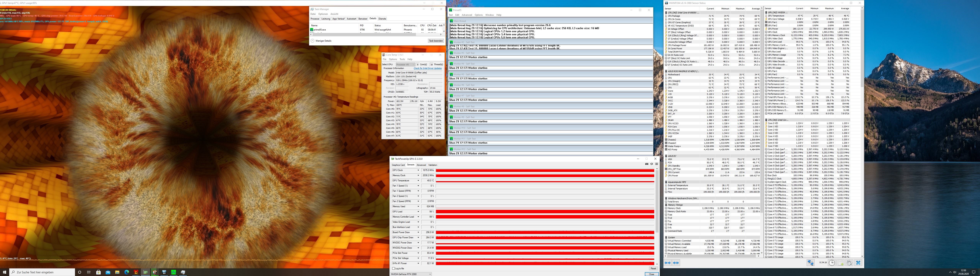The width and height of the screenshot is (980, 276).
Task: Open the Window menu in Prime95
Action: 490,15
